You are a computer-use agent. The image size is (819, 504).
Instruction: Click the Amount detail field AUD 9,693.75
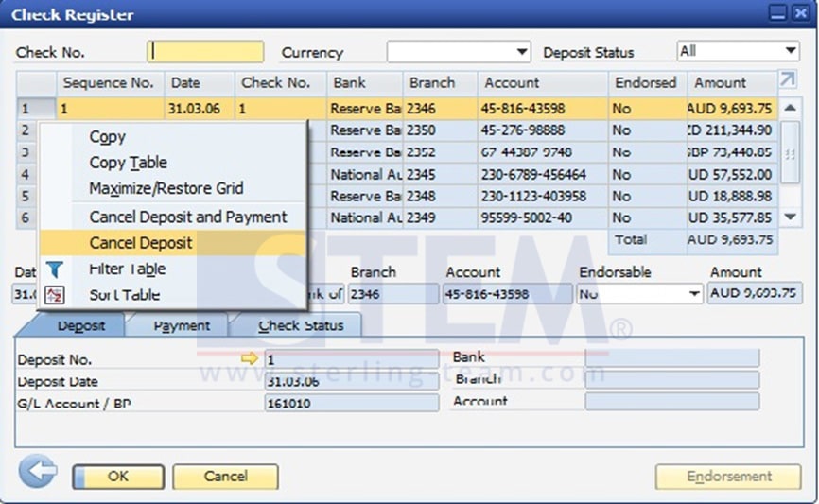(x=755, y=293)
